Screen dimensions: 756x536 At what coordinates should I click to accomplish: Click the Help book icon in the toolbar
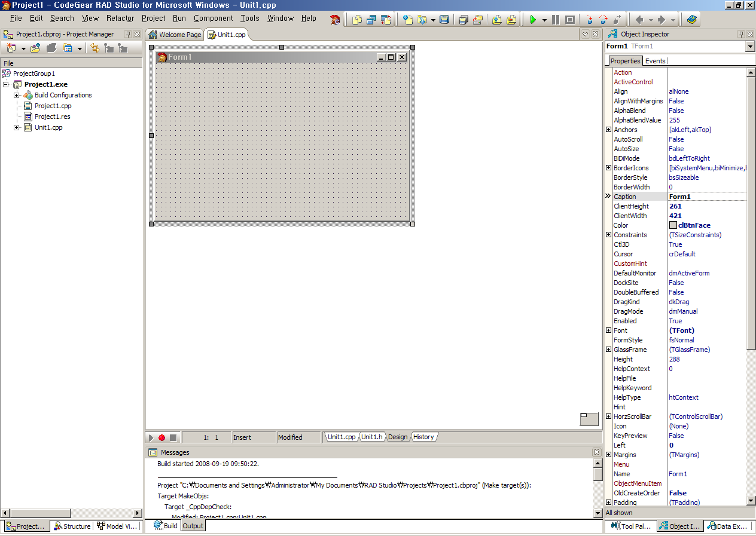tap(692, 20)
